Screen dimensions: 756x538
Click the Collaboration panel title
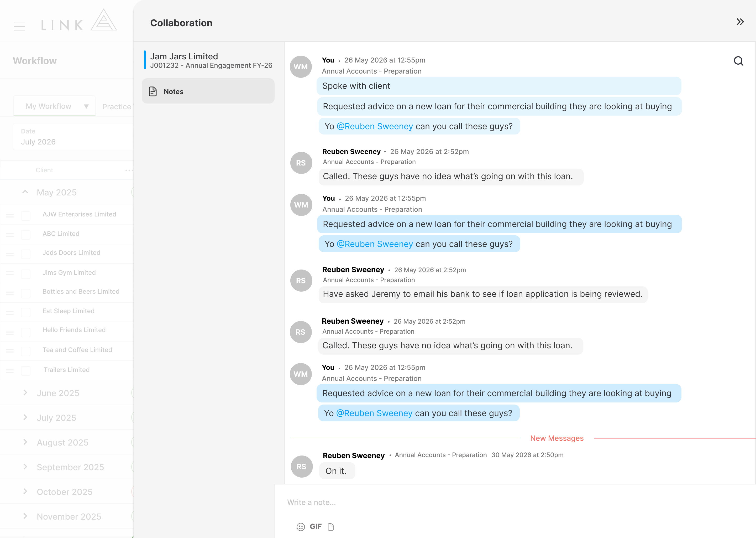181,23
